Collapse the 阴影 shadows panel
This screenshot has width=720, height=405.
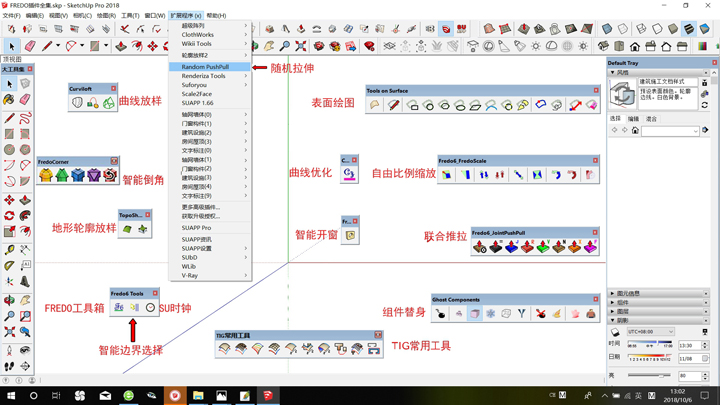pyautogui.click(x=613, y=320)
